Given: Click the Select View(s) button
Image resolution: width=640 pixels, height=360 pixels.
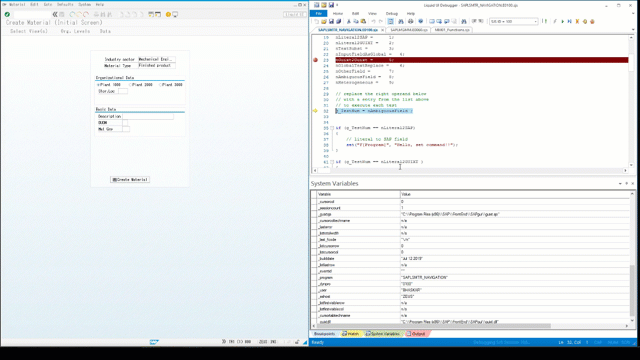Looking at the screenshot, I should pyautogui.click(x=29, y=31).
